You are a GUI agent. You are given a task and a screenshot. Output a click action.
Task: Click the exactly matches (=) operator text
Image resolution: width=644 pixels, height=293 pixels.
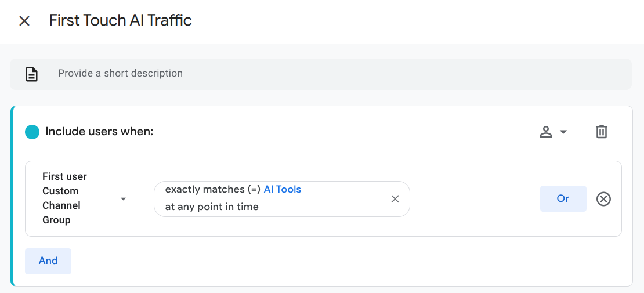pos(212,190)
